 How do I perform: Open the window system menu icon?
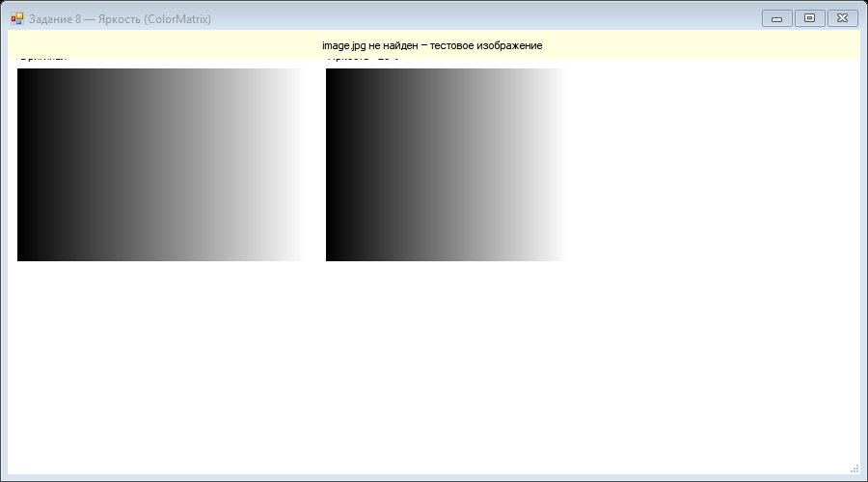[17, 19]
